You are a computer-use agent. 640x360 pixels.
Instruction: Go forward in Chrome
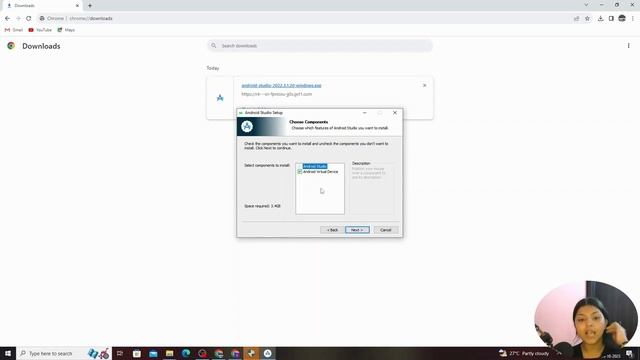tap(18, 18)
